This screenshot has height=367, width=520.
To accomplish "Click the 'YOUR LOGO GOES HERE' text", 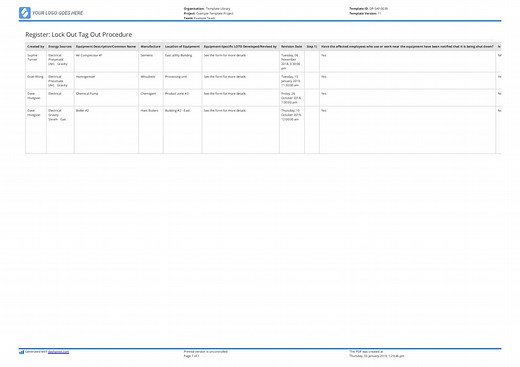I will coord(57,13).
